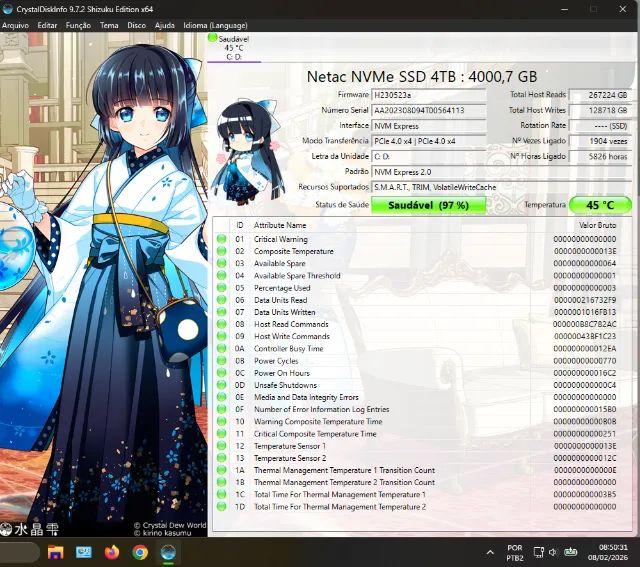Open the volume control in the tray
This screenshot has height=567, width=640.
(x=553, y=552)
